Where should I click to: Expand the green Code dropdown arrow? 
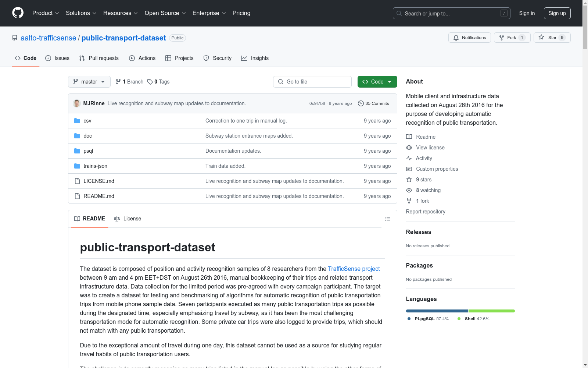pyautogui.click(x=389, y=81)
